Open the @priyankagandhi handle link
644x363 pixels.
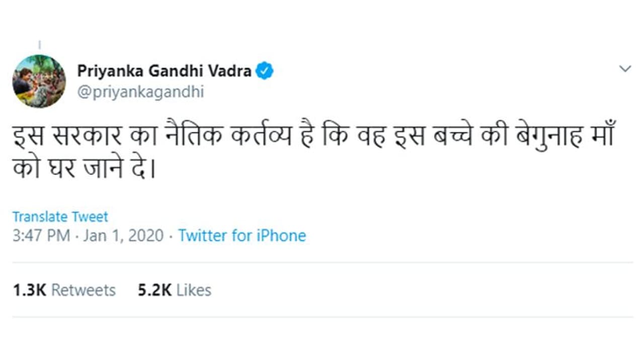(x=140, y=93)
